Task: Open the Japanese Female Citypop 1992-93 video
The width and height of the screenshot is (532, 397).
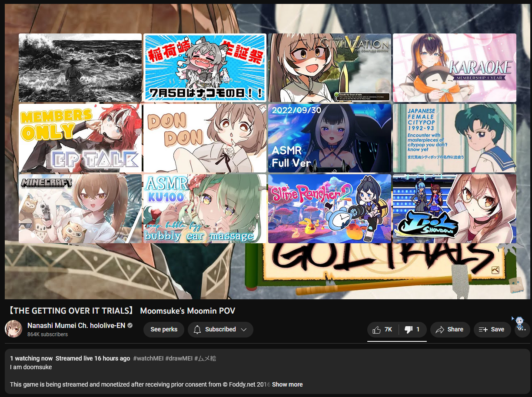Action: pyautogui.click(x=455, y=138)
